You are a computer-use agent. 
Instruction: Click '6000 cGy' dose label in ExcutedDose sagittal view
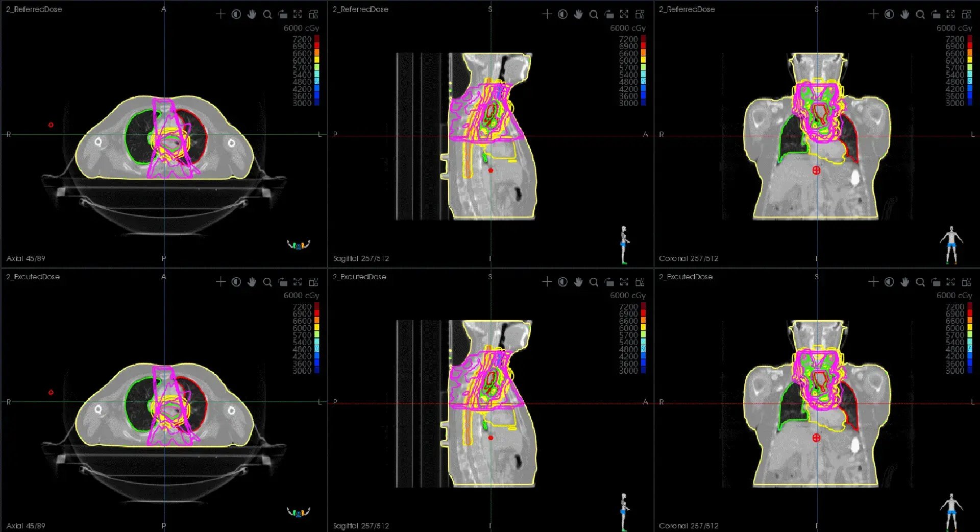coord(628,295)
